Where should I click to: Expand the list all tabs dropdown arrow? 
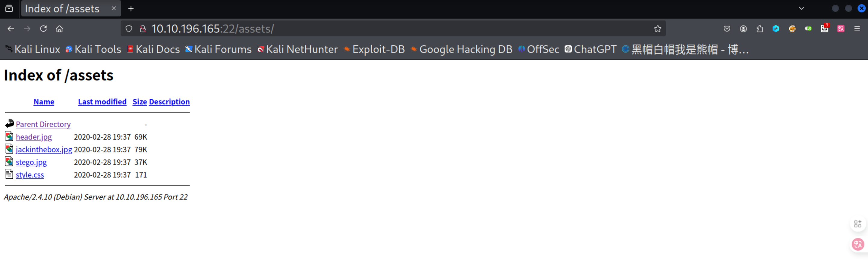coord(801,8)
